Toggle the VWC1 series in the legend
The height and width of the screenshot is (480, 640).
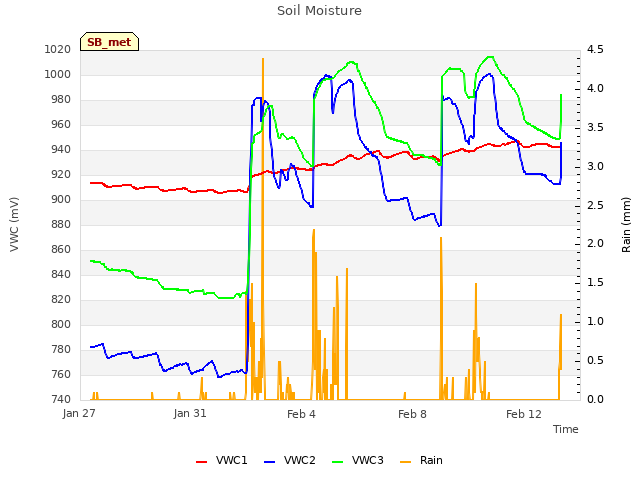point(222,460)
